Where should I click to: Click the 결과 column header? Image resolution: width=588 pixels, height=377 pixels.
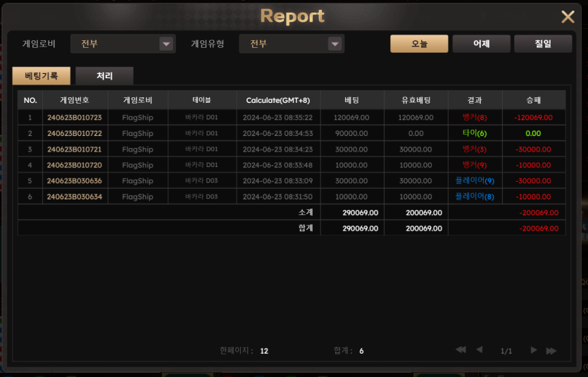(475, 100)
